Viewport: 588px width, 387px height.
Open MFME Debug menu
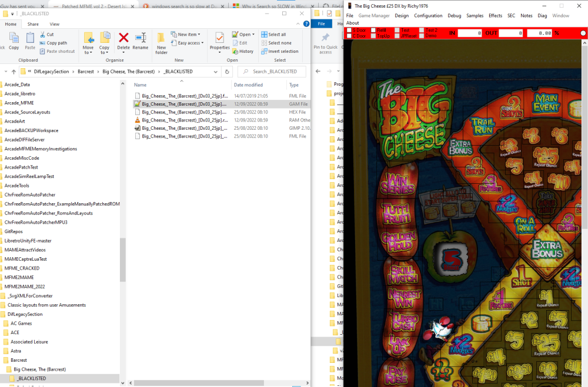click(x=454, y=16)
